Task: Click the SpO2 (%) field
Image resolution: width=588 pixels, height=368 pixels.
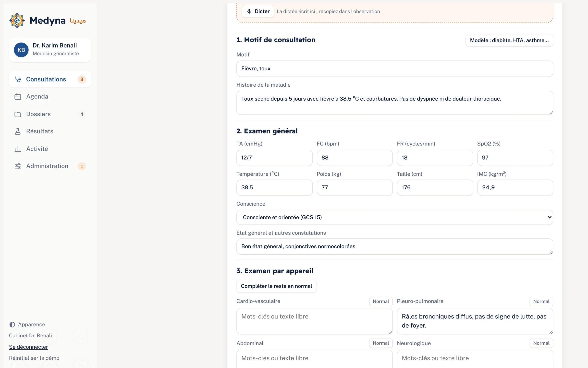Action: (515, 158)
